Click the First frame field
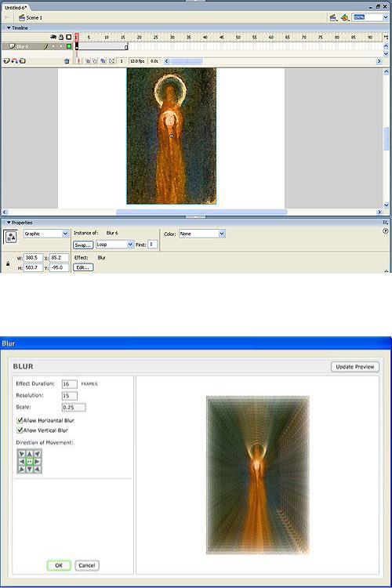Image resolution: width=392 pixels, height=588 pixels. [152, 245]
